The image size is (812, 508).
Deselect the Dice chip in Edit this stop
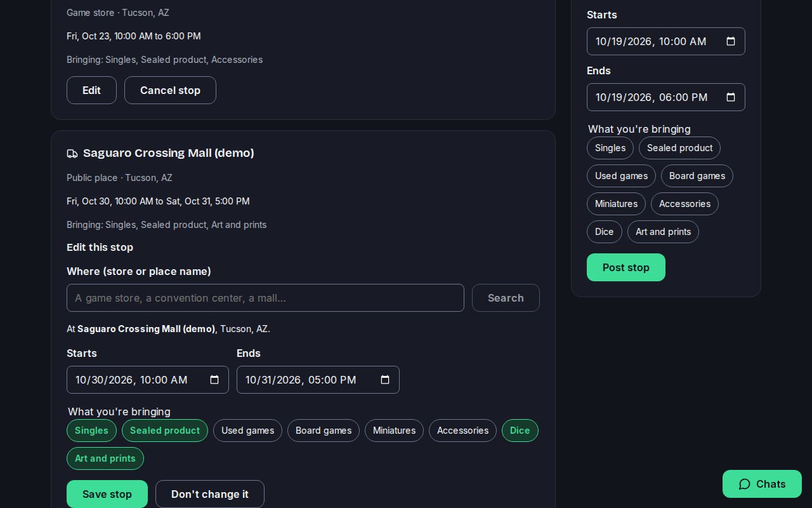[x=520, y=431]
